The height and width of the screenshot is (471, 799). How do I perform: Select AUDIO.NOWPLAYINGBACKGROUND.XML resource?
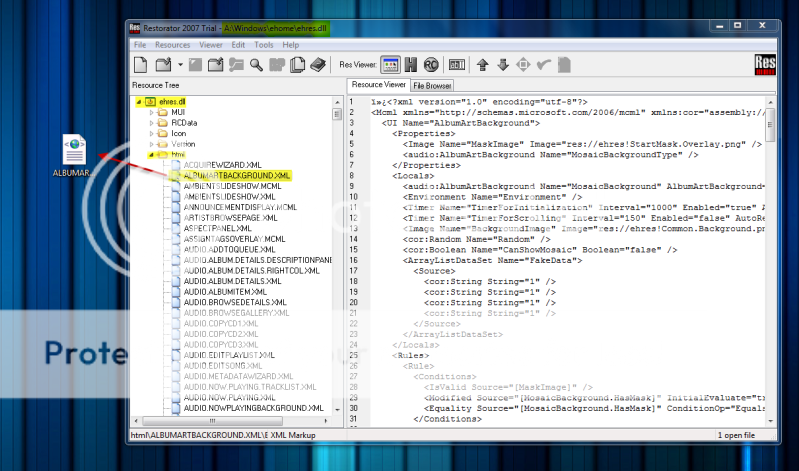point(253,408)
